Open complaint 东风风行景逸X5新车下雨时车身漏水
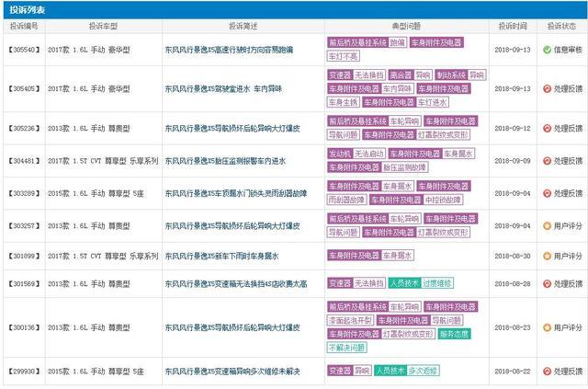 [x=221, y=256]
